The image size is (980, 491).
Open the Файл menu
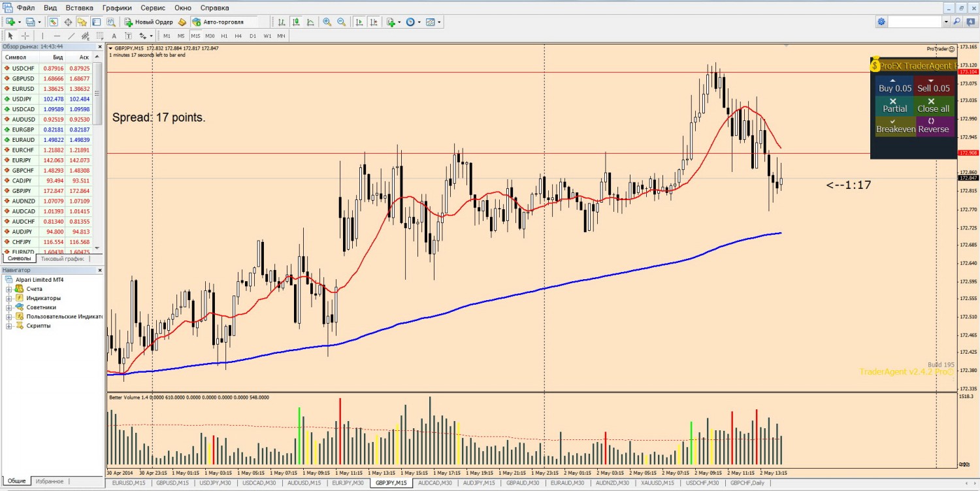pyautogui.click(x=26, y=8)
